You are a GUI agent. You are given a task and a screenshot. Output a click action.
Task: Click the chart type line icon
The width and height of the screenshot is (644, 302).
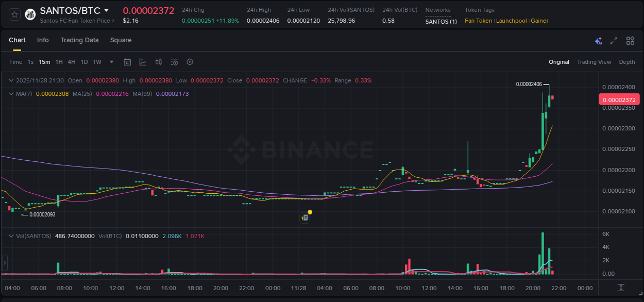[143, 62]
